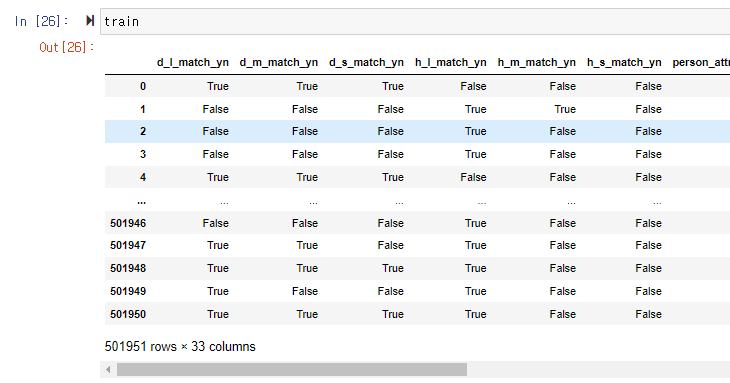The height and width of the screenshot is (383, 730).
Task: Click row index 501949
Action: 128,291
